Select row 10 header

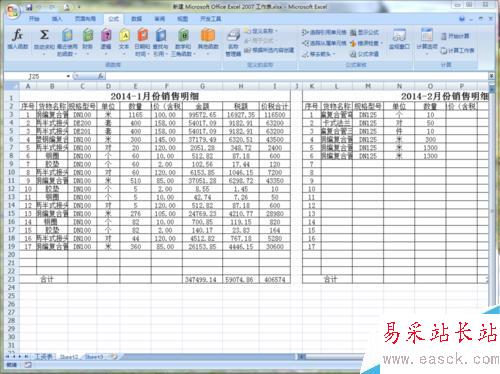pyautogui.click(x=12, y=172)
